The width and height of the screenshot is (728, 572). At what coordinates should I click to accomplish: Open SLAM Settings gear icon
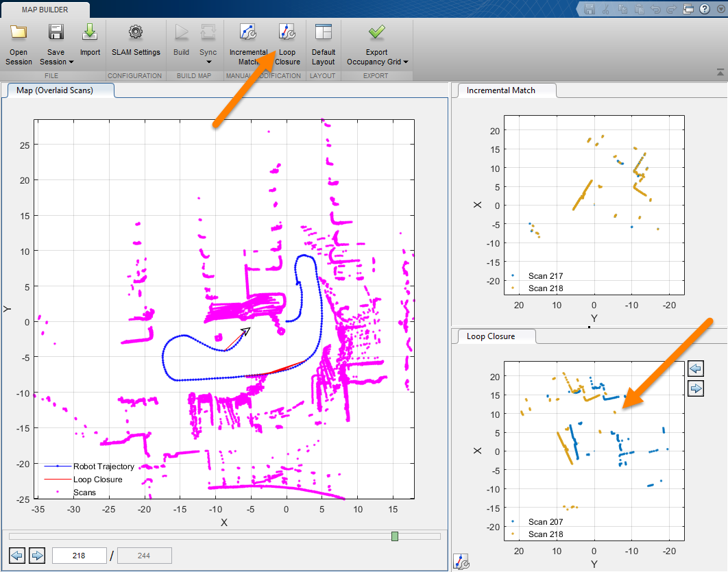click(136, 32)
